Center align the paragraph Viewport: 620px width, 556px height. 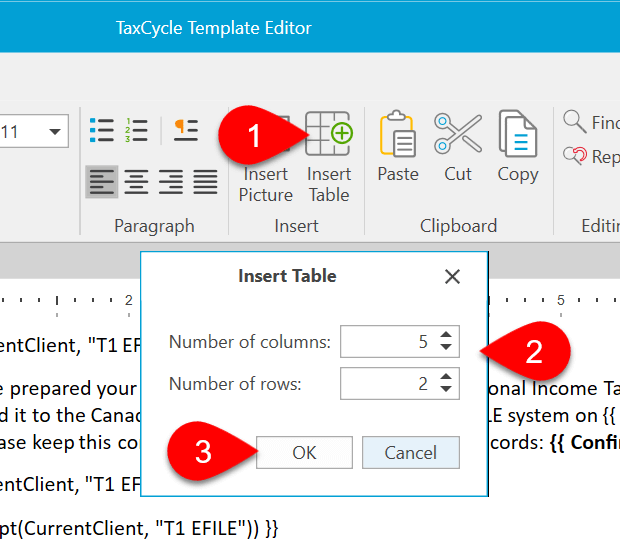click(x=136, y=182)
